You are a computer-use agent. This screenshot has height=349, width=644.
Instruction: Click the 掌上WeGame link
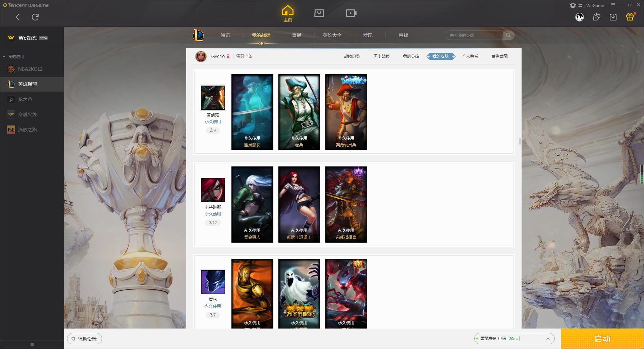coord(587,5)
